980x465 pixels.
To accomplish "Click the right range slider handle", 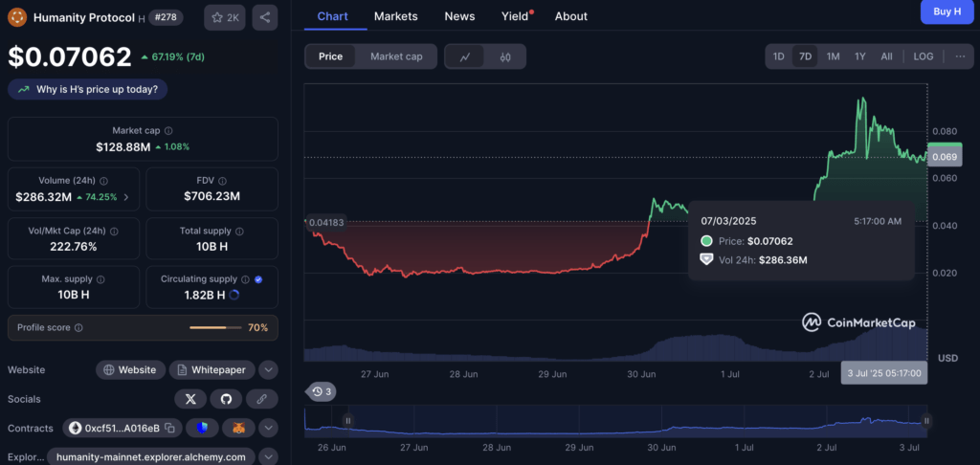I will pyautogui.click(x=926, y=421).
